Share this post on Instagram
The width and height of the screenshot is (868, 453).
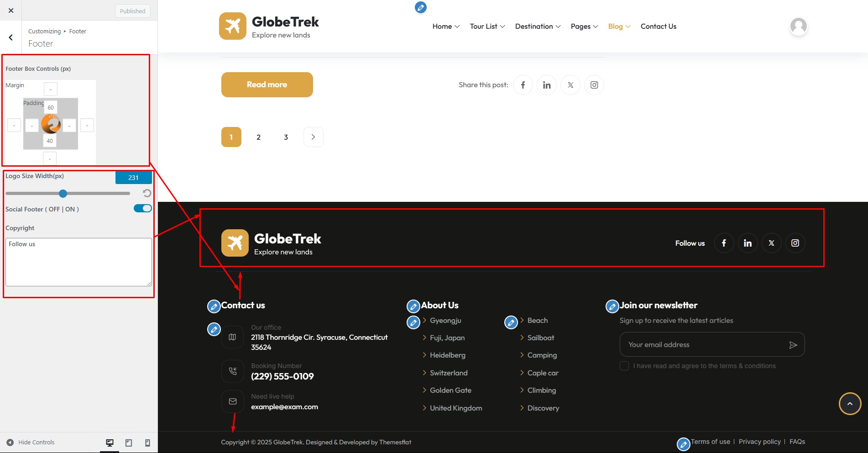click(594, 85)
